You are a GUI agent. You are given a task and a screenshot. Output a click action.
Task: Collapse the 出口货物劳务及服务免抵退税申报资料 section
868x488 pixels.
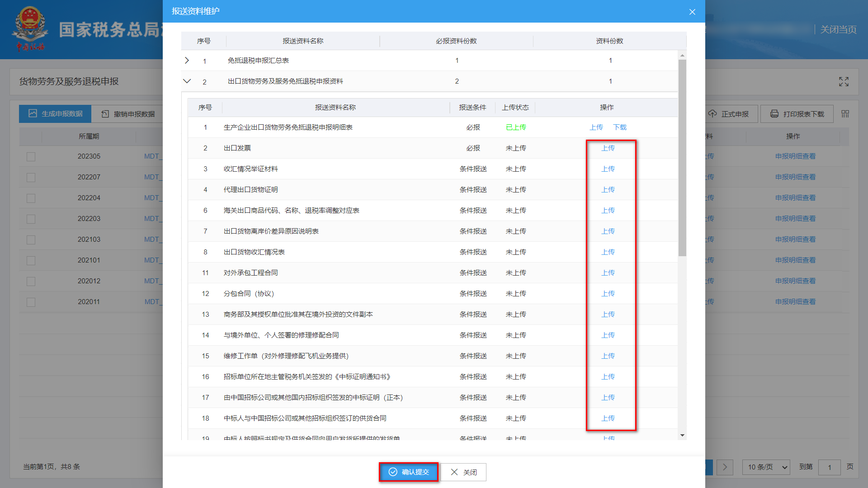[187, 81]
